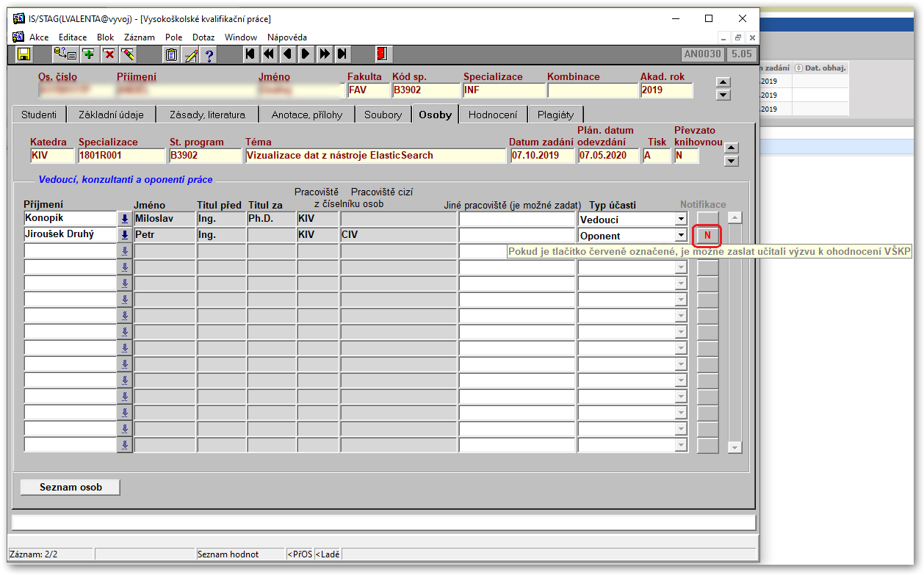The height and width of the screenshot is (575, 924).
Task: Open the Pole menu
Action: coord(174,37)
